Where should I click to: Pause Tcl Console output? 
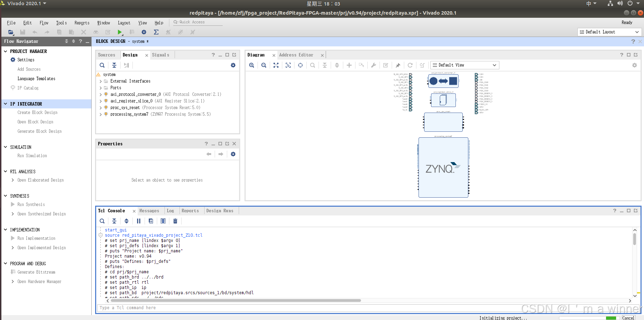click(x=139, y=221)
